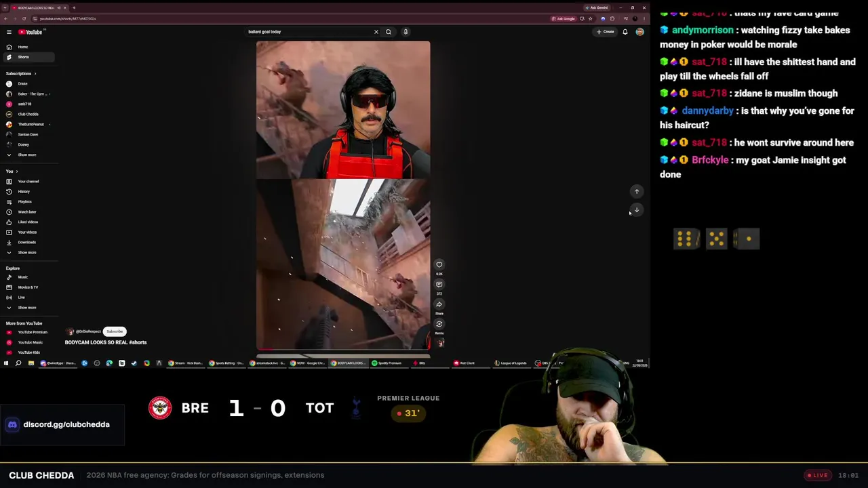The image size is (868, 488).
Task: Clear the YouTube search query
Action: (x=376, y=32)
